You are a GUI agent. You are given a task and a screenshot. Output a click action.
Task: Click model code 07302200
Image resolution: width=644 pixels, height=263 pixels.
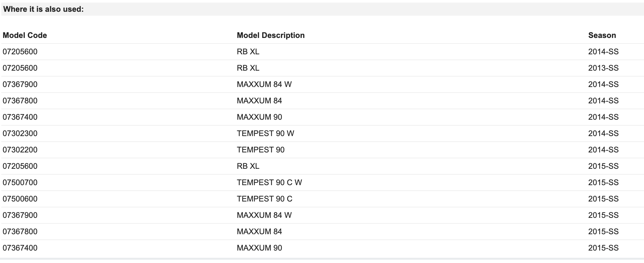(20, 150)
